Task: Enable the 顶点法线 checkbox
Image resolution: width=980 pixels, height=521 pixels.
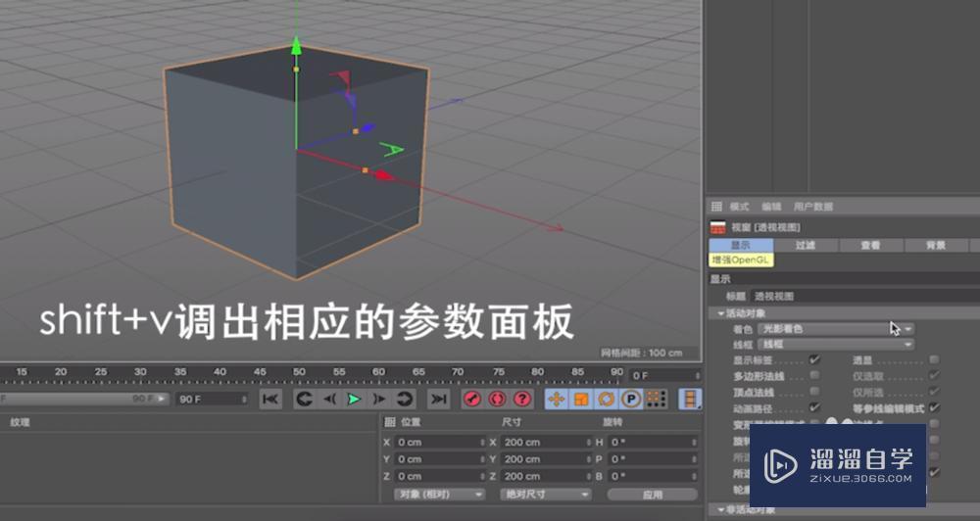Action: click(x=813, y=392)
